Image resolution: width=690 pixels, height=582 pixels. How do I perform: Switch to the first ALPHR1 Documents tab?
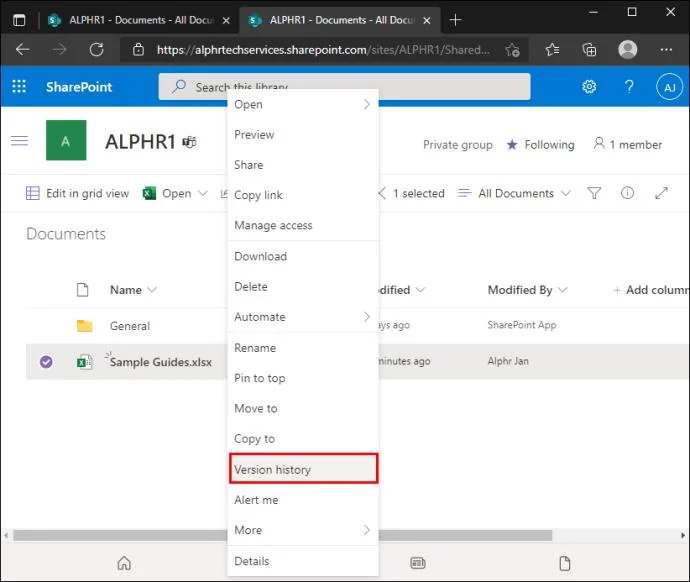pos(140,20)
